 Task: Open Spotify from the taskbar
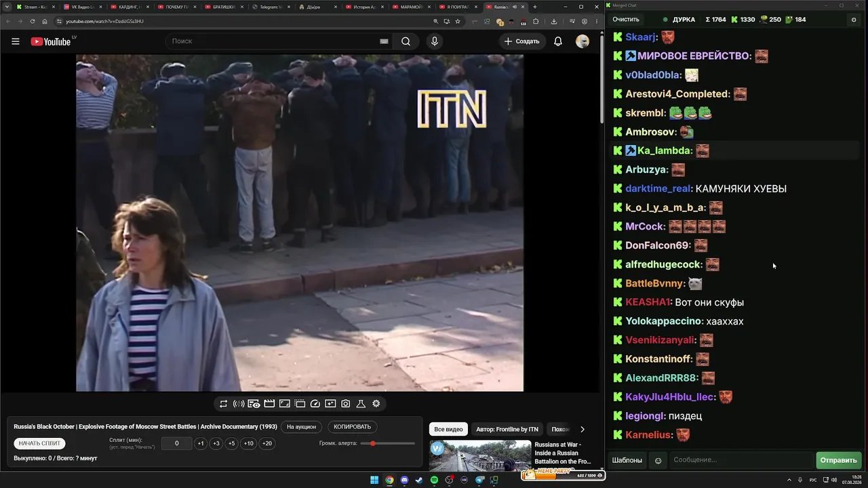(434, 480)
